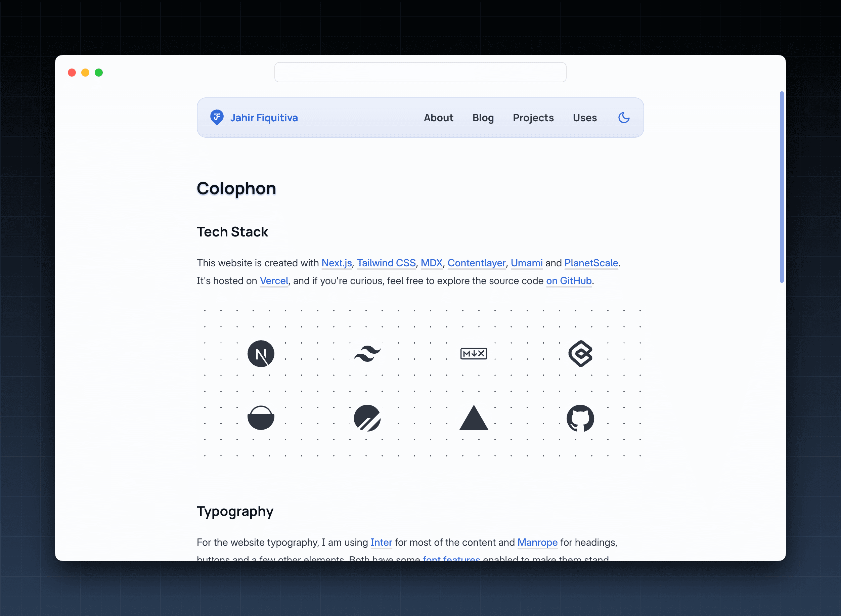Click the MDX logo icon
The image size is (841, 616).
click(473, 353)
